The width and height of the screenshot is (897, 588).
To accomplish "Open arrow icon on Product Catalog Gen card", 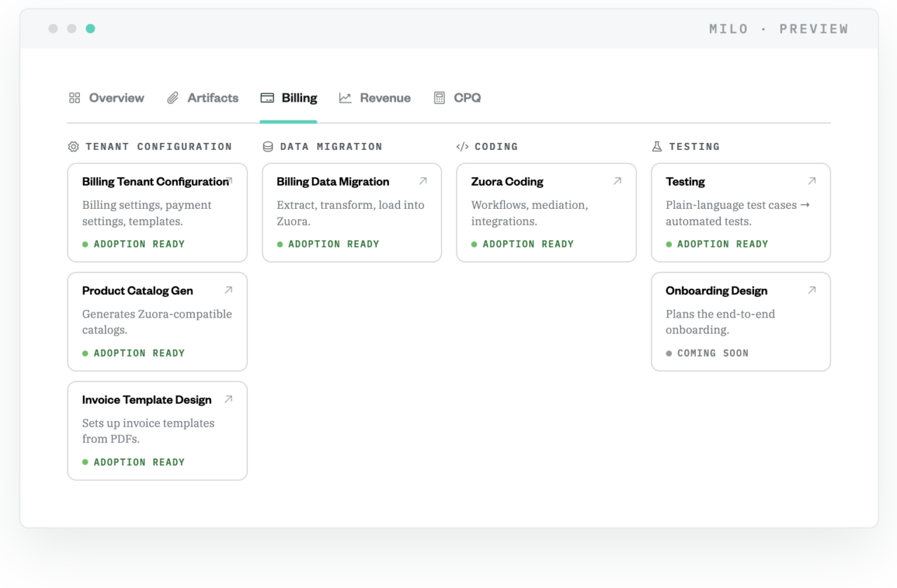I will (x=228, y=290).
